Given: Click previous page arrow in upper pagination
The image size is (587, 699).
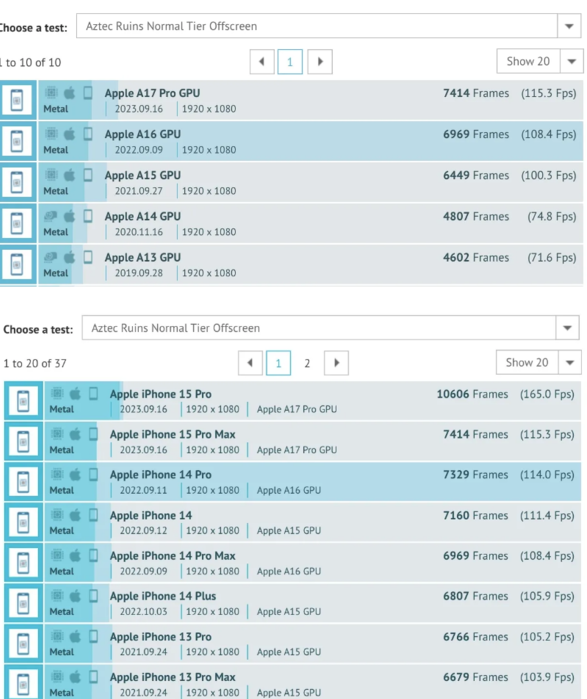Looking at the screenshot, I should tap(262, 62).
